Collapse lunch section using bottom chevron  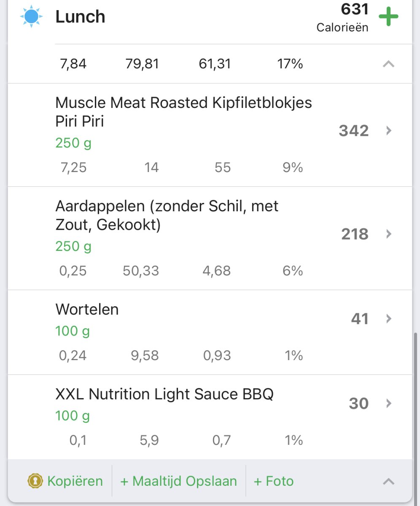(x=388, y=481)
